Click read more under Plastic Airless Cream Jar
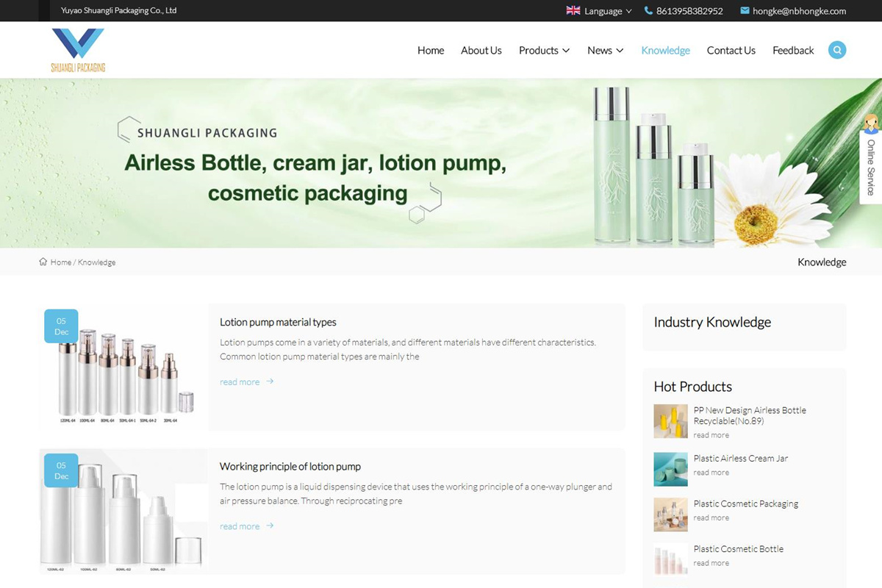 711,473
